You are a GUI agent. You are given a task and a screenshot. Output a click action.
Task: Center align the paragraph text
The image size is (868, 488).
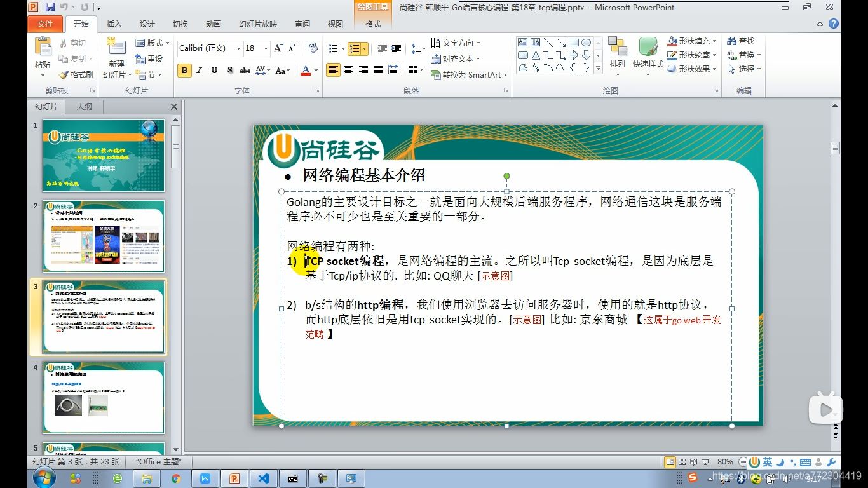(348, 70)
